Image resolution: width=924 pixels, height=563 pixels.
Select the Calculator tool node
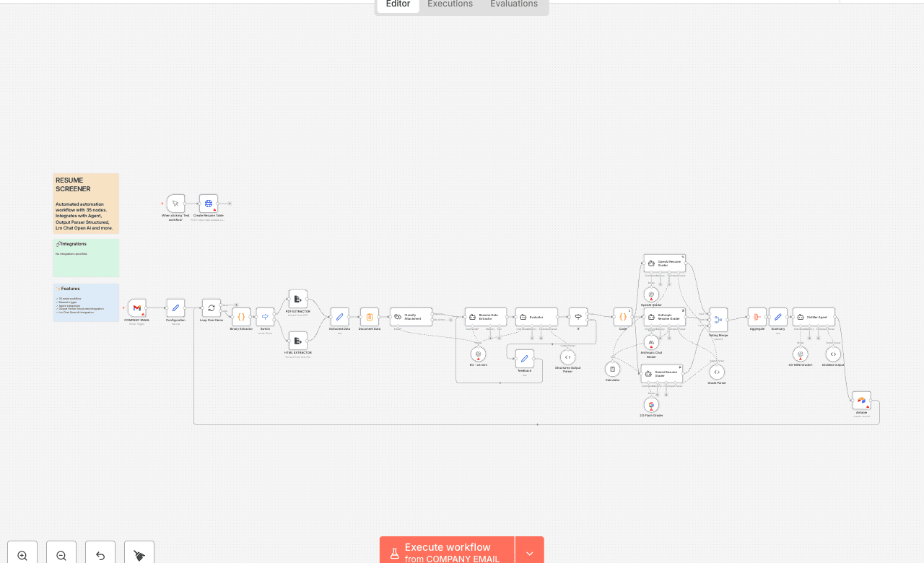[x=612, y=369]
